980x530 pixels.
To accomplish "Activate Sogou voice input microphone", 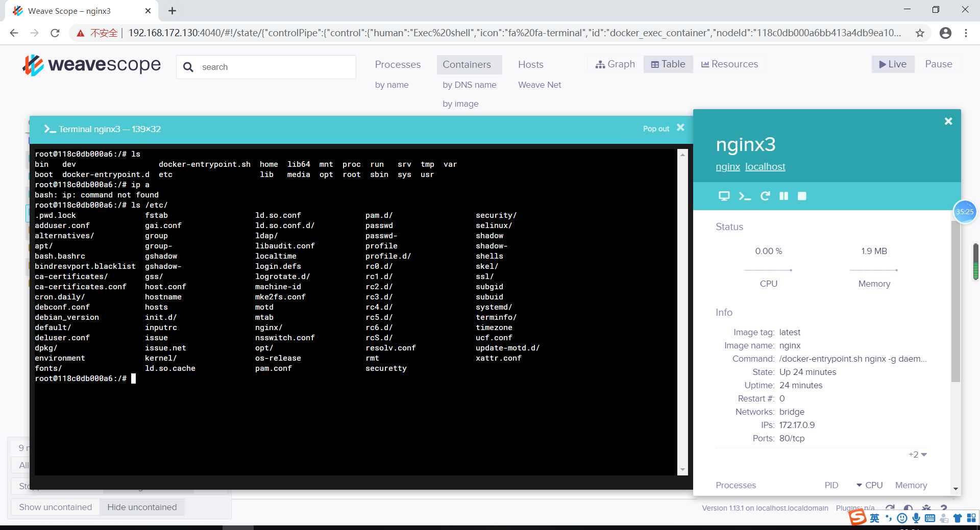I will pyautogui.click(x=916, y=518).
